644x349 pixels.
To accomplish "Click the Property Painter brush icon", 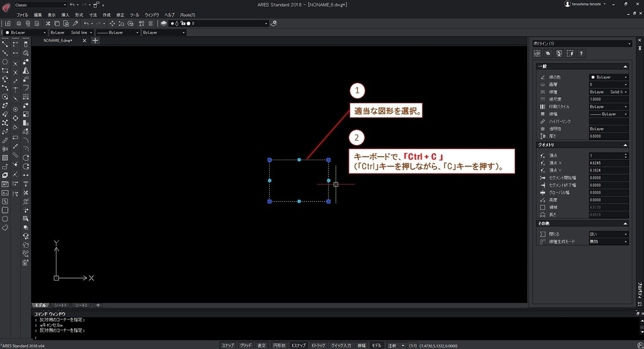I will tap(75, 24).
